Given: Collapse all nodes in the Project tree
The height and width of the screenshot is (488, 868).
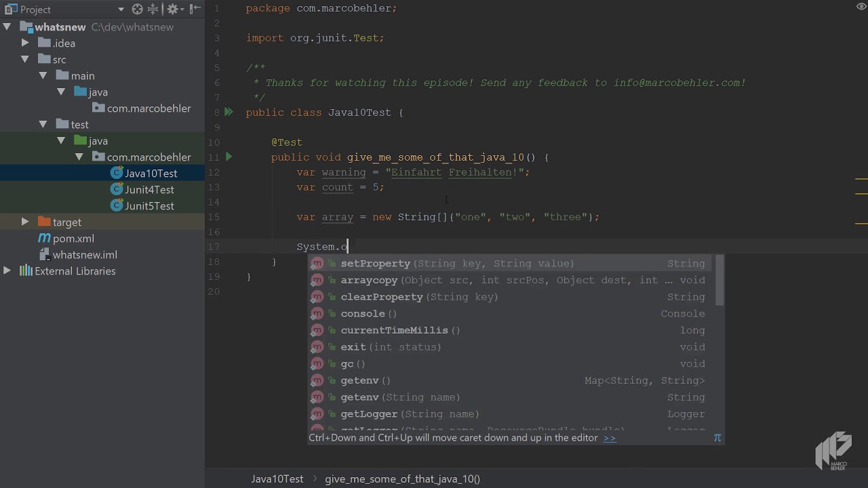Looking at the screenshot, I should coord(153,9).
